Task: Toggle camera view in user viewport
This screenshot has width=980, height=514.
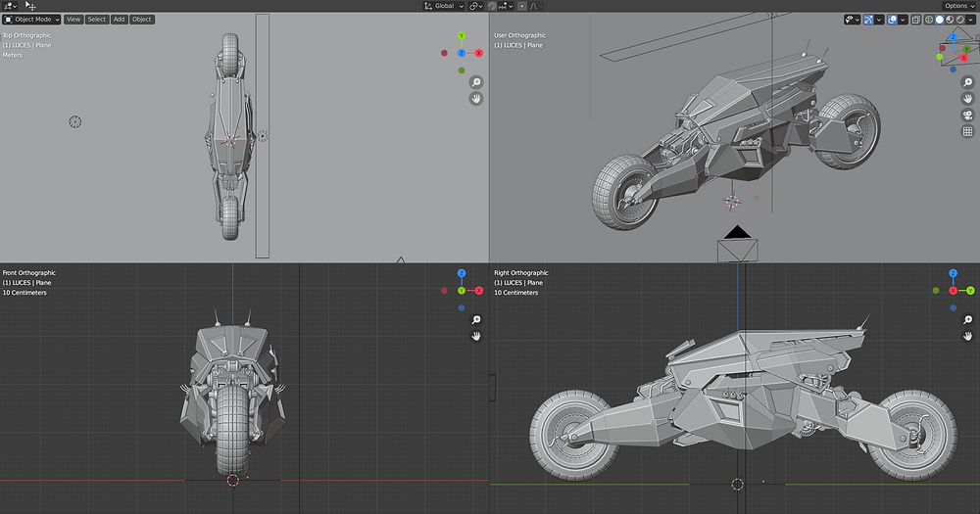Action: pyautogui.click(x=967, y=115)
